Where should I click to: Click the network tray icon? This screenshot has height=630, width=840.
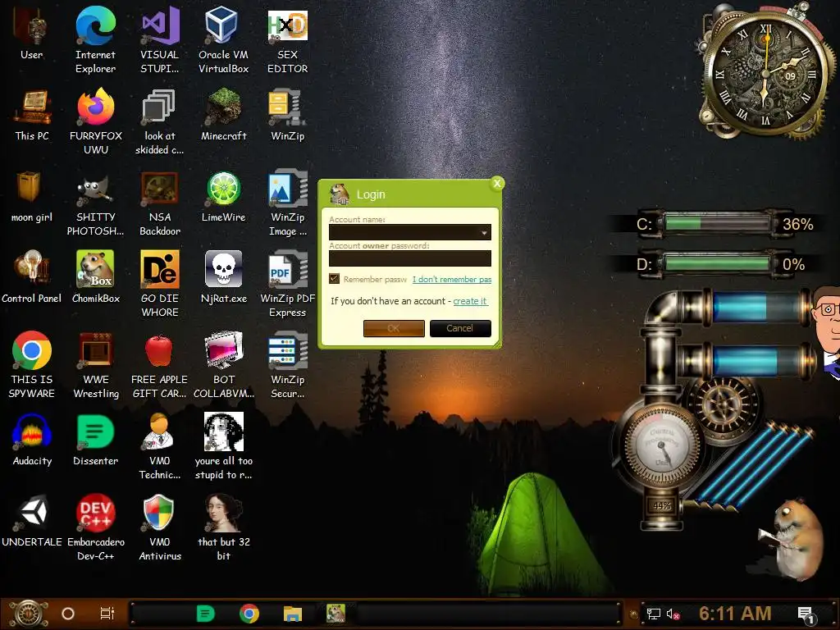pyautogui.click(x=654, y=614)
